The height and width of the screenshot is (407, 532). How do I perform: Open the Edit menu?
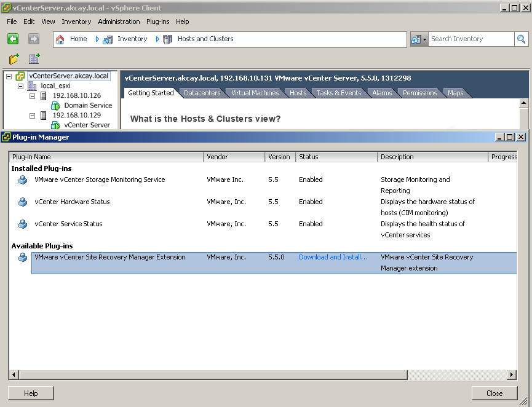click(x=29, y=22)
